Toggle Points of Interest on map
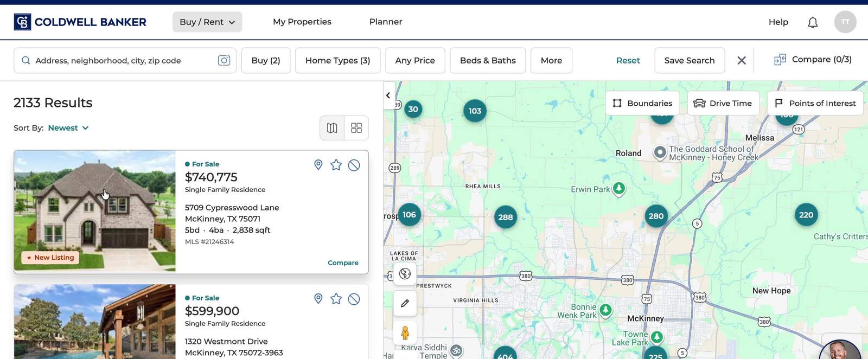868x359 pixels. pos(815,103)
